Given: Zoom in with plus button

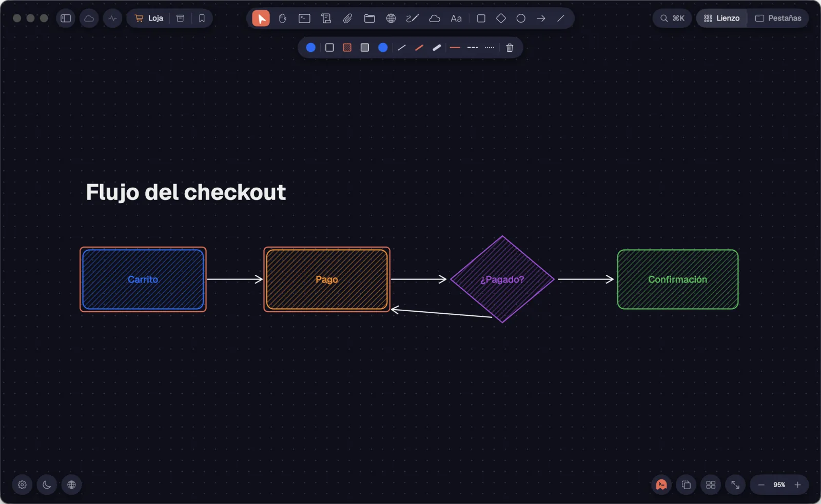Looking at the screenshot, I should coord(797,485).
